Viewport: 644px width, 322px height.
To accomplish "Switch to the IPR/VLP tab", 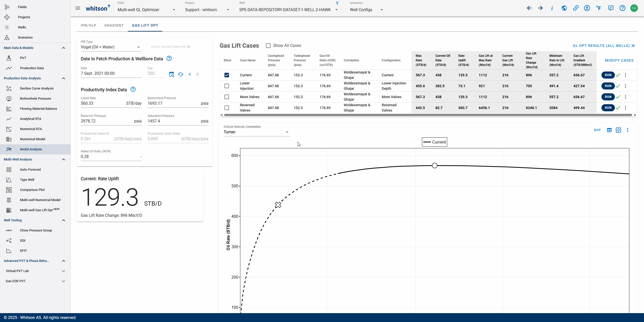I will [88, 25].
